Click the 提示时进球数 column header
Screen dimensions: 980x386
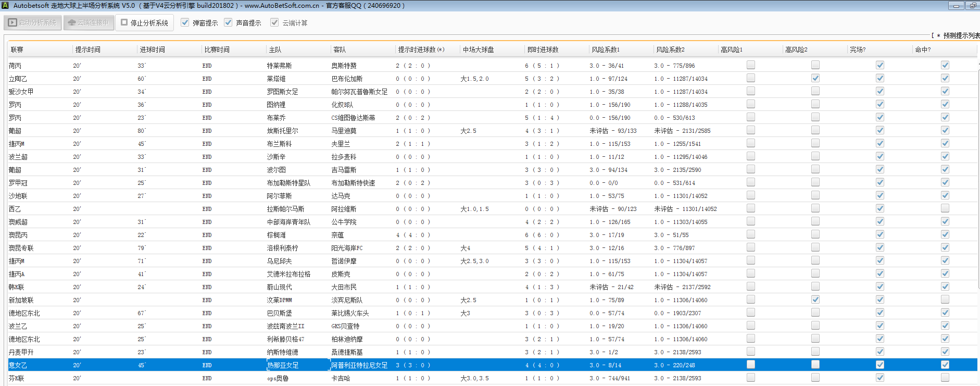[421, 49]
